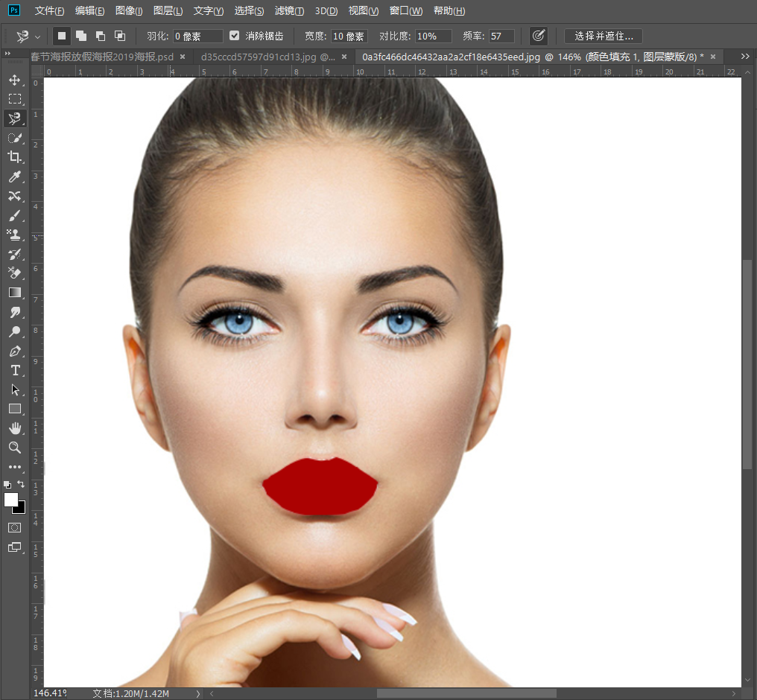This screenshot has width=757, height=700.
Task: Swap foreground and background colors
Action: coord(21,484)
